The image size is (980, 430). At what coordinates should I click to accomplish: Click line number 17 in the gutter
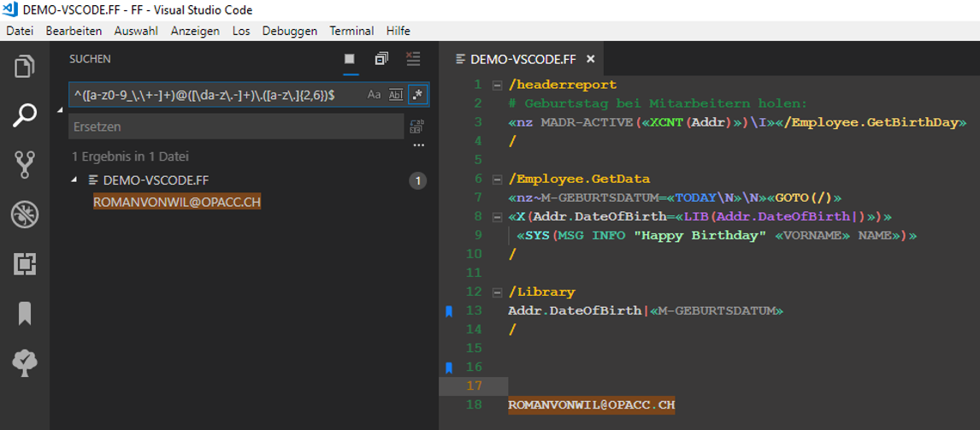coord(475,386)
